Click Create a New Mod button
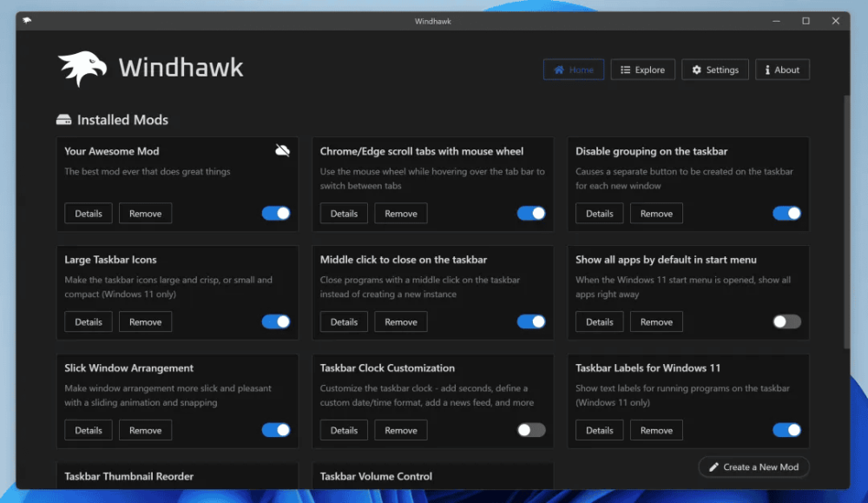868x503 pixels. [x=754, y=467]
